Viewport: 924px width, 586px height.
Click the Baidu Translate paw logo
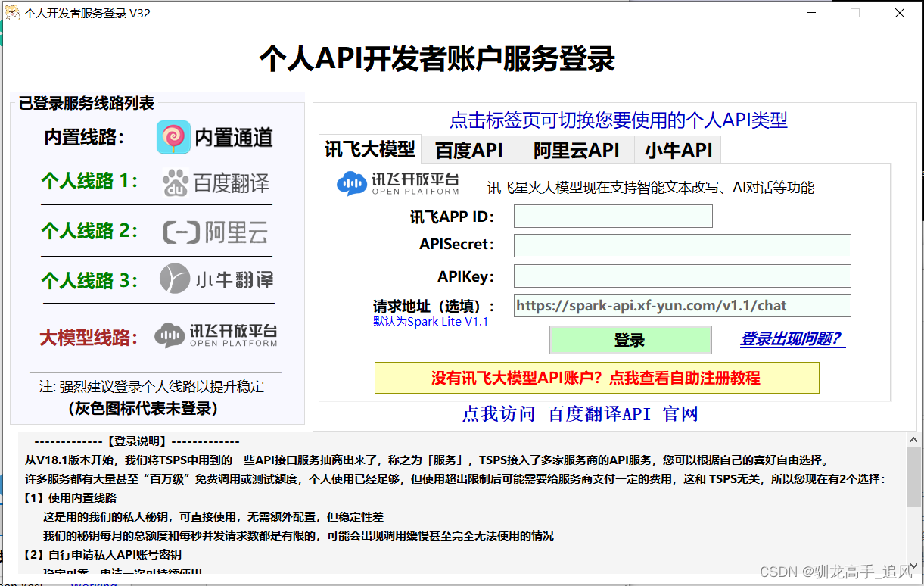coord(176,182)
